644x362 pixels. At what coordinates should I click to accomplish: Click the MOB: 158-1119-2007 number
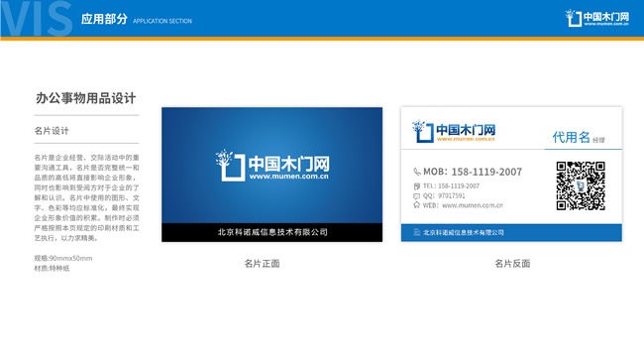pos(473,172)
